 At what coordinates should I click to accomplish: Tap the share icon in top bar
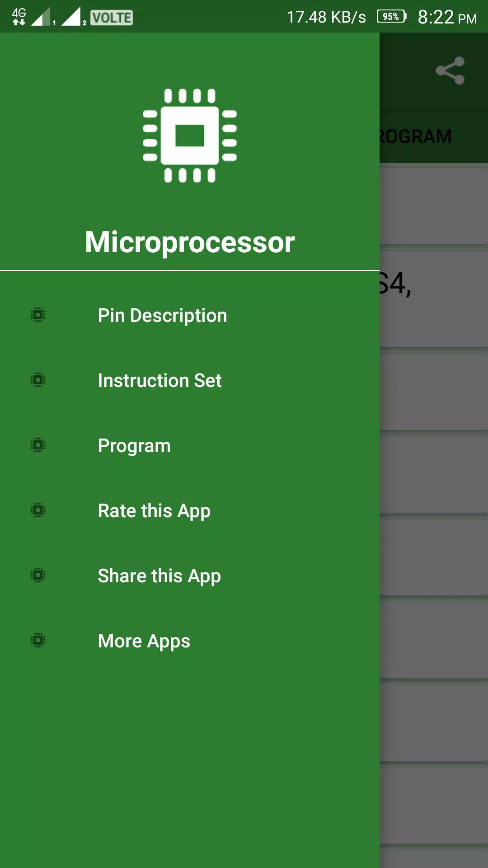[x=450, y=71]
